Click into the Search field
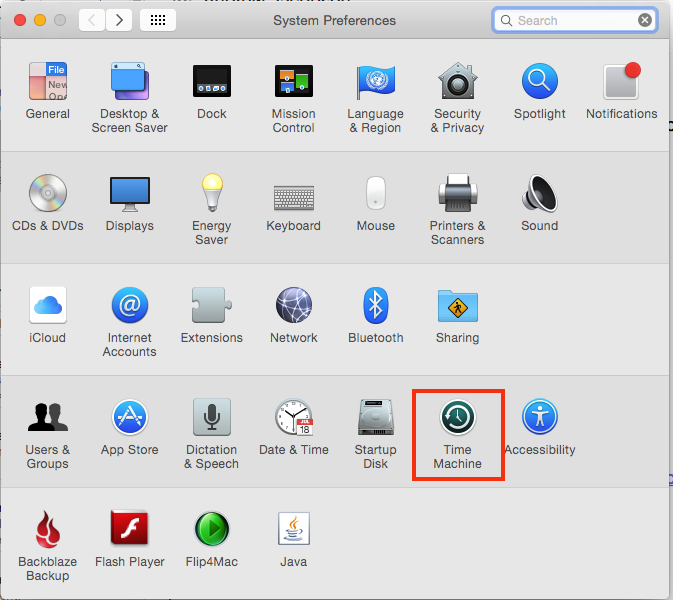 click(x=575, y=20)
